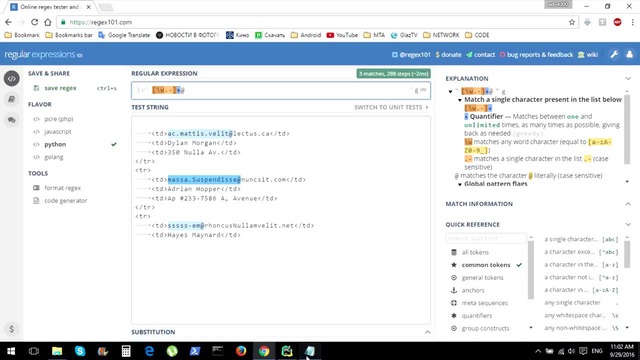
Task: Select common tokens category
Action: pos(486,265)
